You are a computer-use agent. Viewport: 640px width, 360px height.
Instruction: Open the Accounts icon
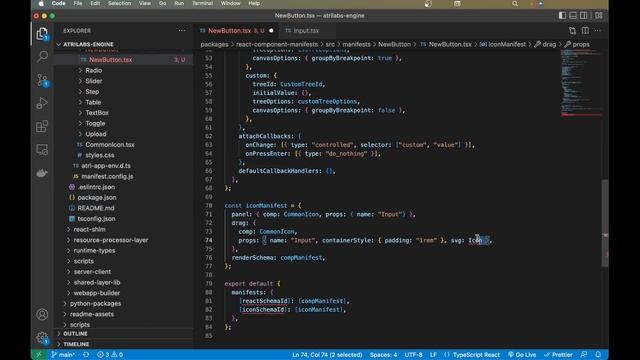pyautogui.click(x=42, y=314)
